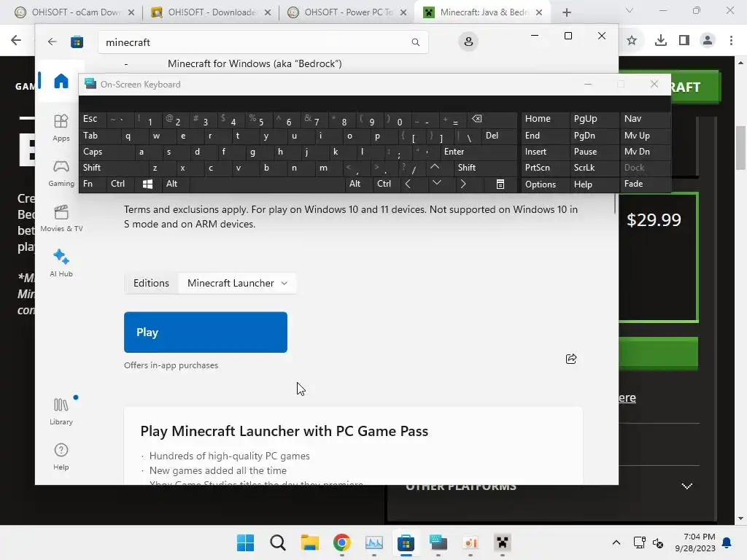The image size is (747, 560).
Task: Toggle Chrome side panel icon
Action: coord(684,41)
